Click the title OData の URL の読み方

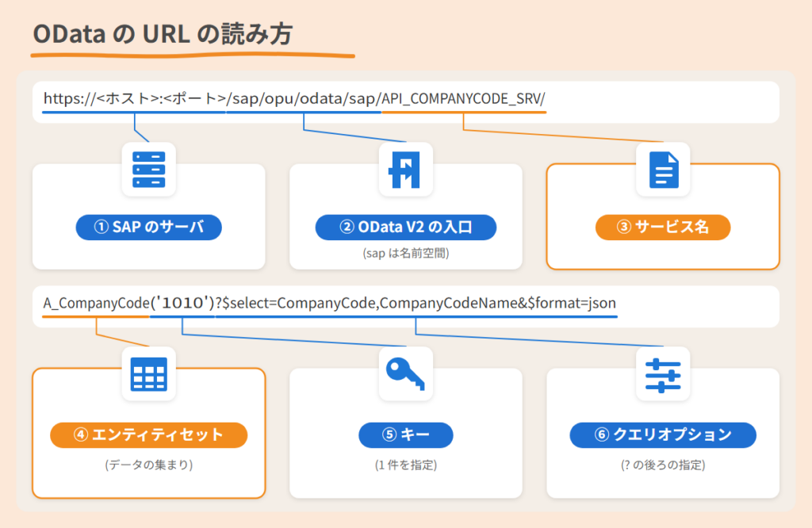pyautogui.click(x=163, y=34)
